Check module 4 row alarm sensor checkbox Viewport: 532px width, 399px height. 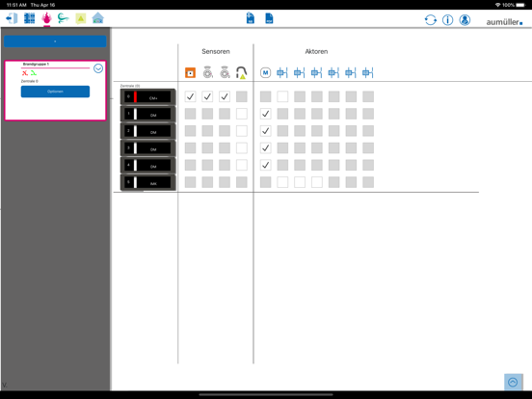[242, 165]
